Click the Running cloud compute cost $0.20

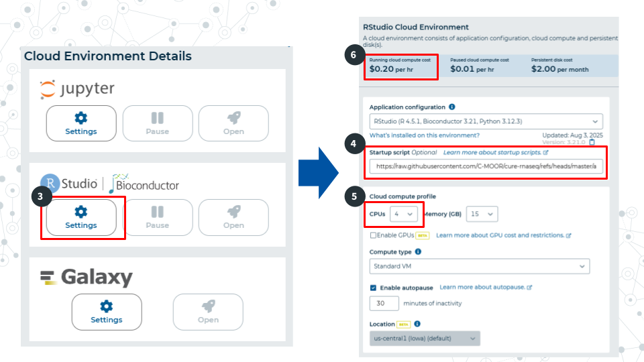coord(400,66)
